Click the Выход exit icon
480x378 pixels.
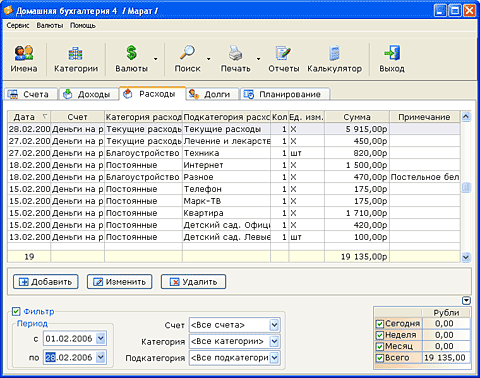pos(392,59)
